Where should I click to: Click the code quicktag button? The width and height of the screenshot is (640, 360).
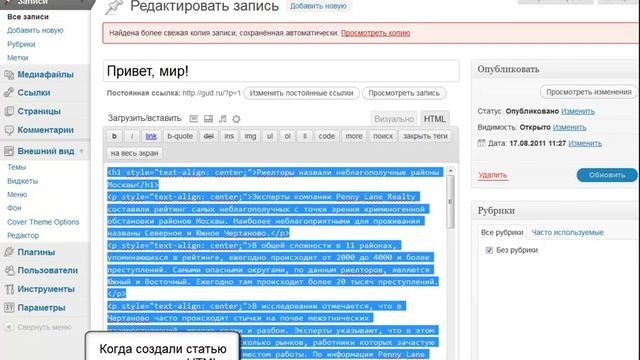[327, 136]
